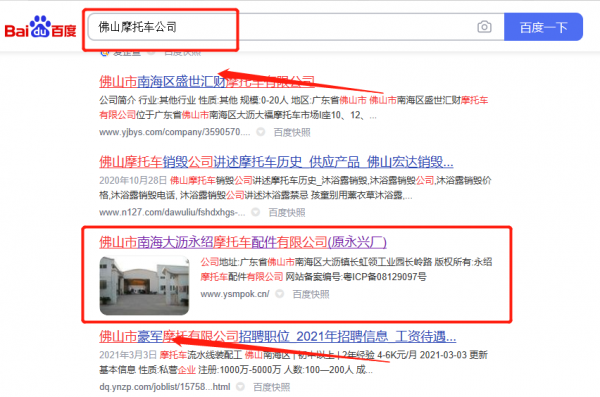Click the 百度一下 search button
The height and width of the screenshot is (397, 600).
click(543, 27)
